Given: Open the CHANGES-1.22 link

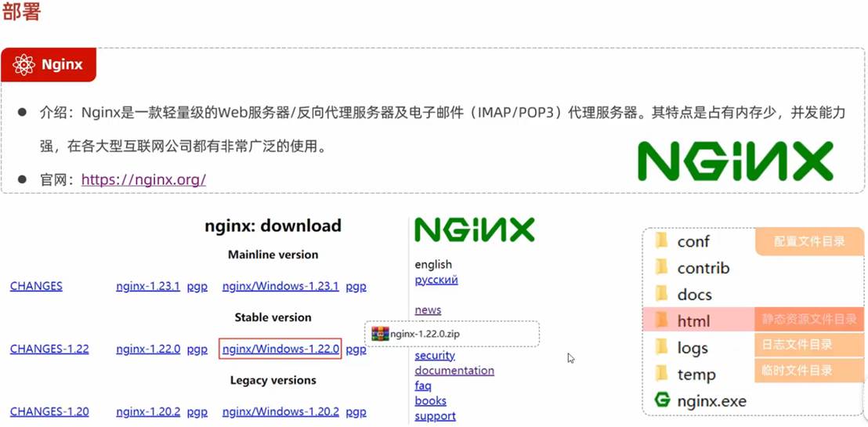Looking at the screenshot, I should point(49,349).
